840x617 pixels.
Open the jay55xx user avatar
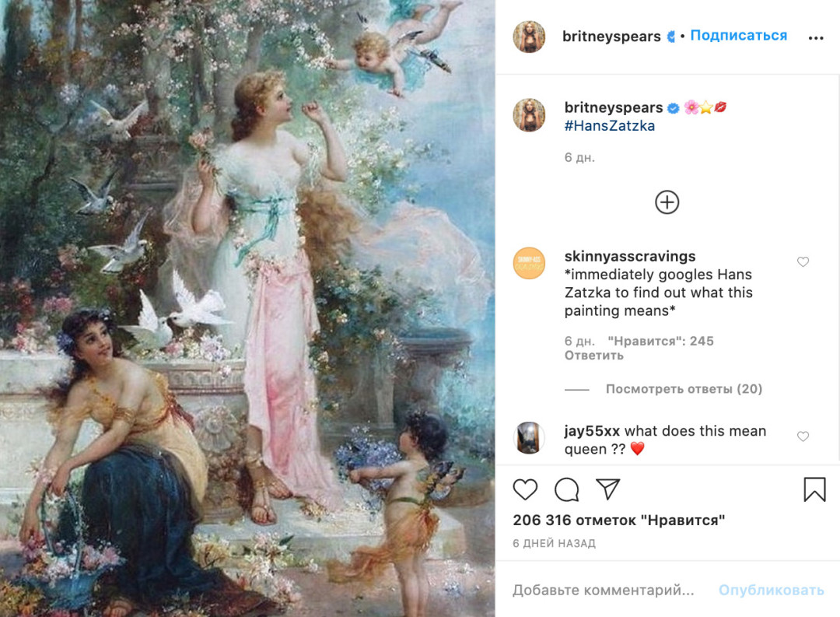tap(529, 438)
